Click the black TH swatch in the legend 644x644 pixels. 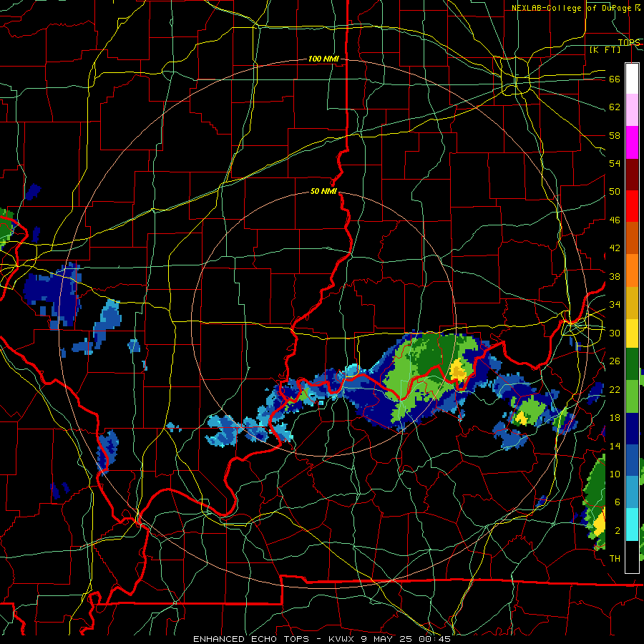pos(632,557)
